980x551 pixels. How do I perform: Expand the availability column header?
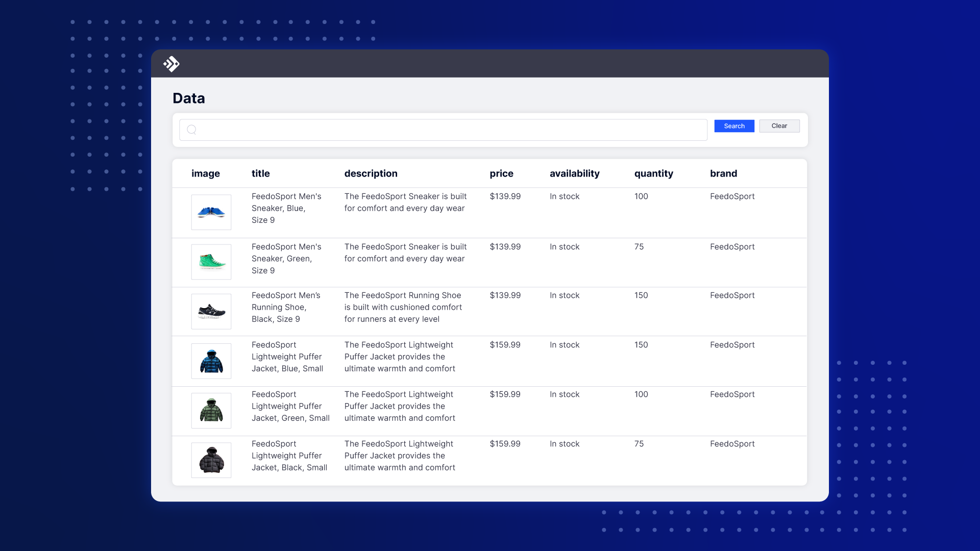(x=575, y=173)
